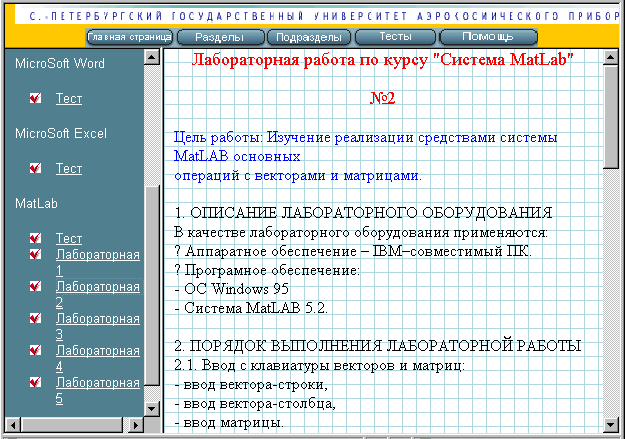
Task: Click the checkmark icon beside Лабораторная 1
Action: [x=35, y=254]
